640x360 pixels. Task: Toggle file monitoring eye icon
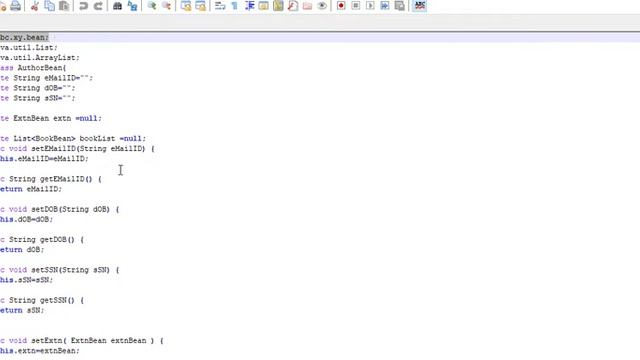(322, 6)
